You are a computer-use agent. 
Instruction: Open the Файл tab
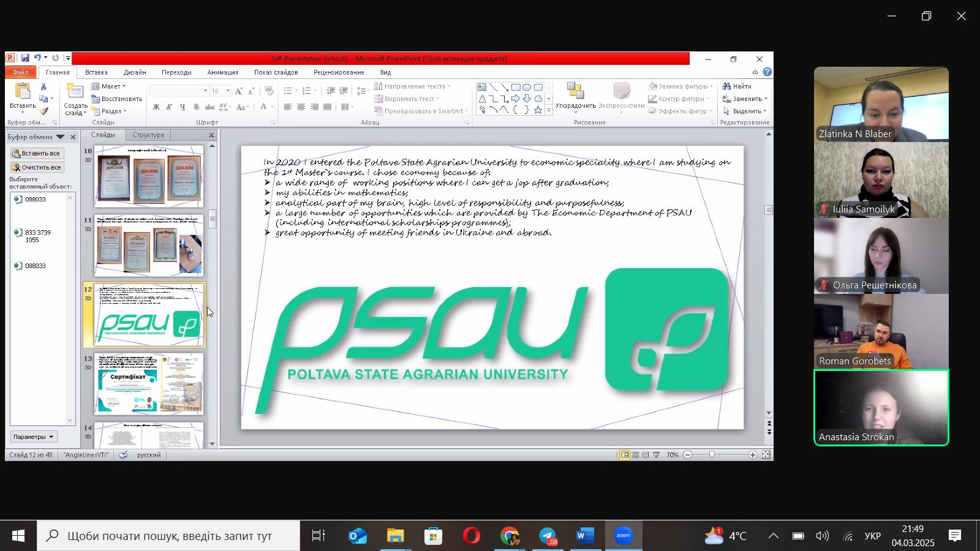pyautogui.click(x=20, y=72)
